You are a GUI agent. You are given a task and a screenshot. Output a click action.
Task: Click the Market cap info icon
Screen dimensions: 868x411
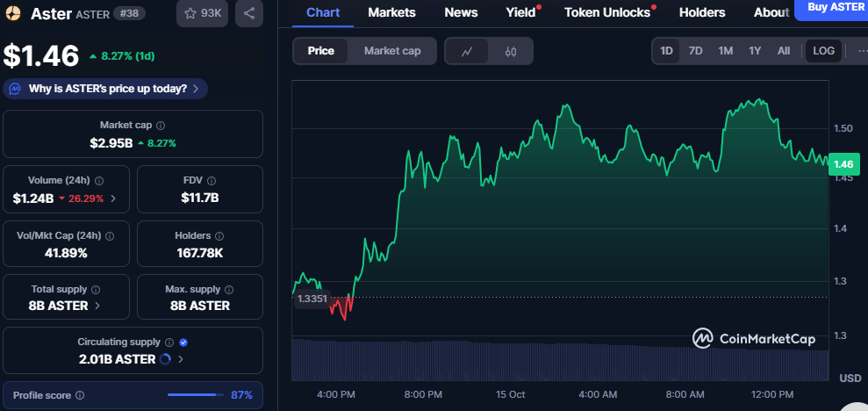[x=161, y=126]
